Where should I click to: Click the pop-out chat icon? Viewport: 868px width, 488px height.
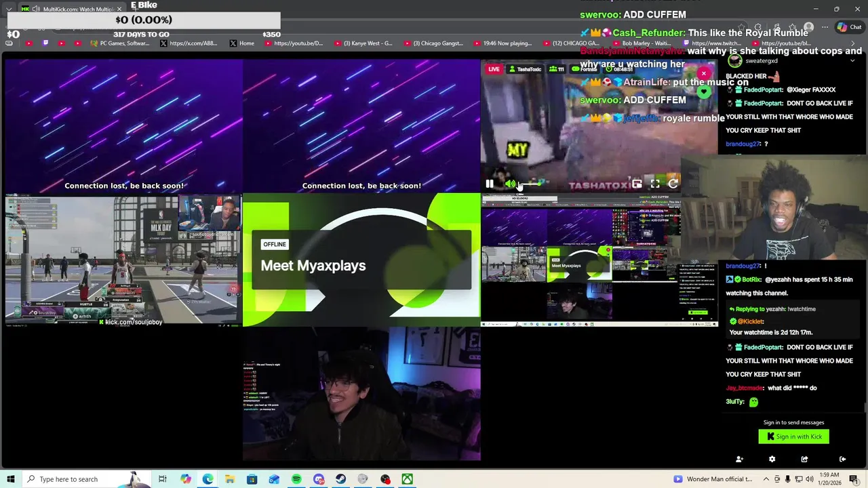[804, 459]
